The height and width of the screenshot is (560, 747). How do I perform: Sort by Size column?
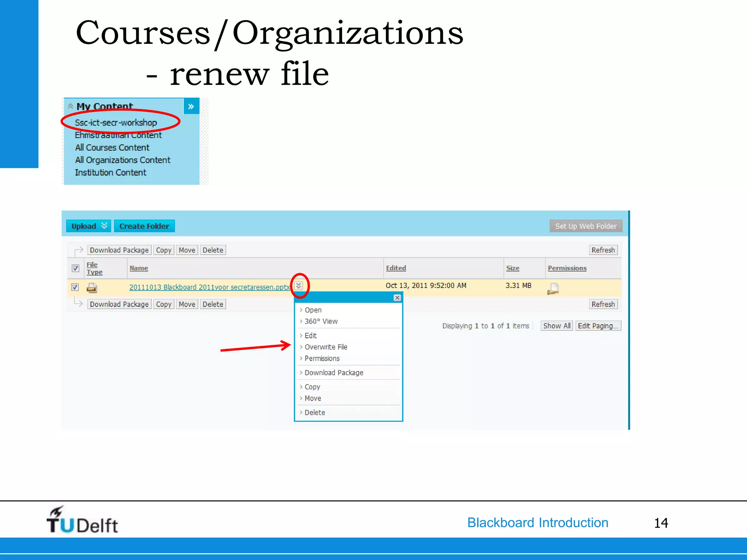(513, 268)
